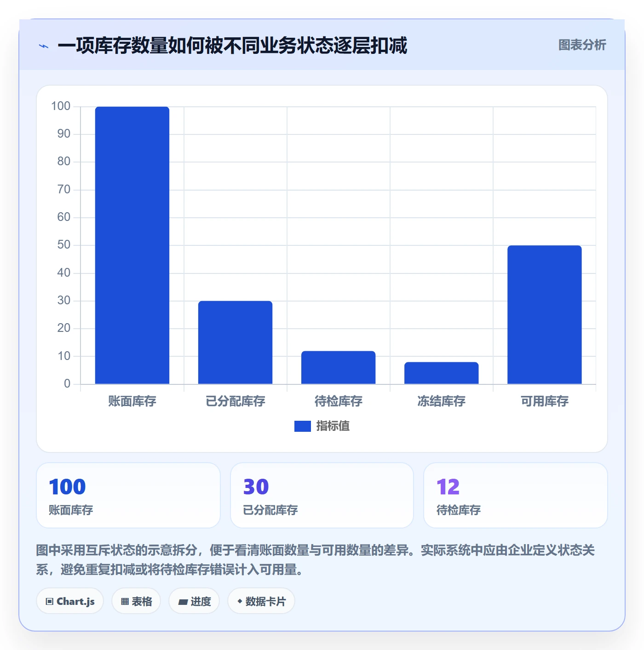This screenshot has width=644, height=650.
Task: Open the 100 账面库存 data card
Action: [x=128, y=495]
